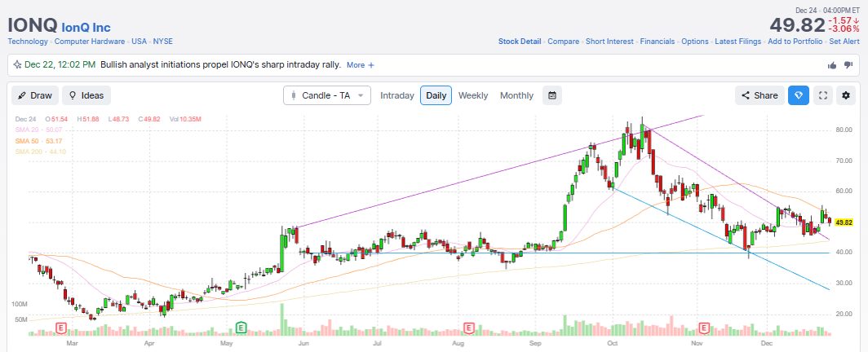
Task: Click the IONQ ticker heading
Action: pyautogui.click(x=32, y=25)
